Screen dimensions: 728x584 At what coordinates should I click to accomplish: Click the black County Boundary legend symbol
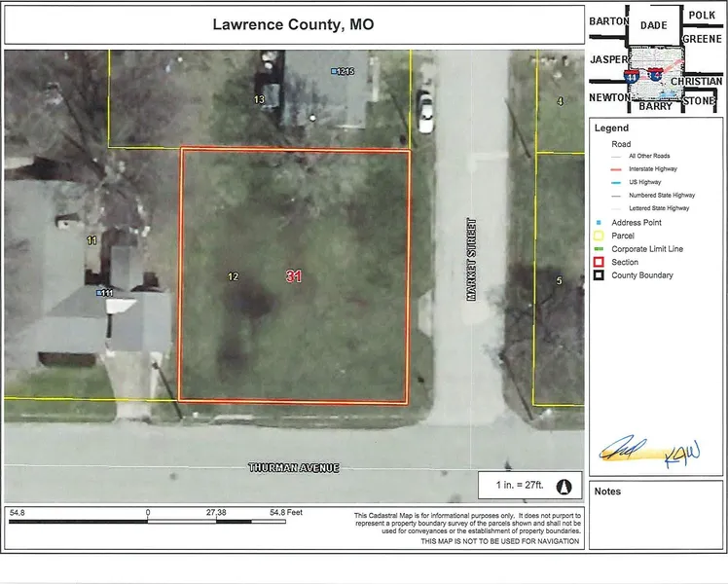pos(601,275)
